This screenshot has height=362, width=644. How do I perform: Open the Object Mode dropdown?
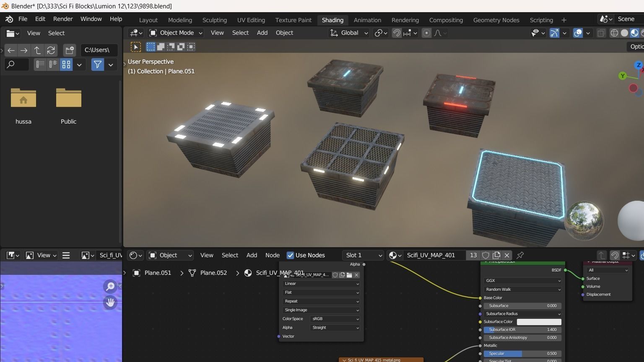(x=175, y=33)
